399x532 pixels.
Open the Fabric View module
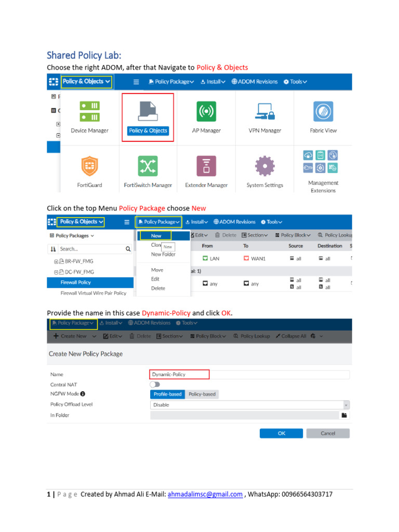coord(323,117)
